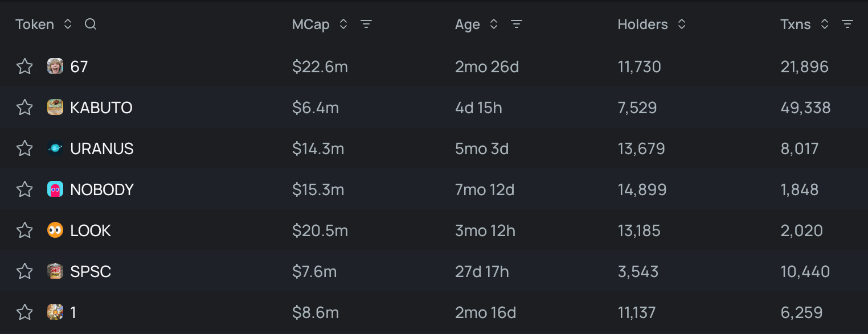The image size is (868, 334).
Task: Sort the list by Token column arrows
Action: 68,24
